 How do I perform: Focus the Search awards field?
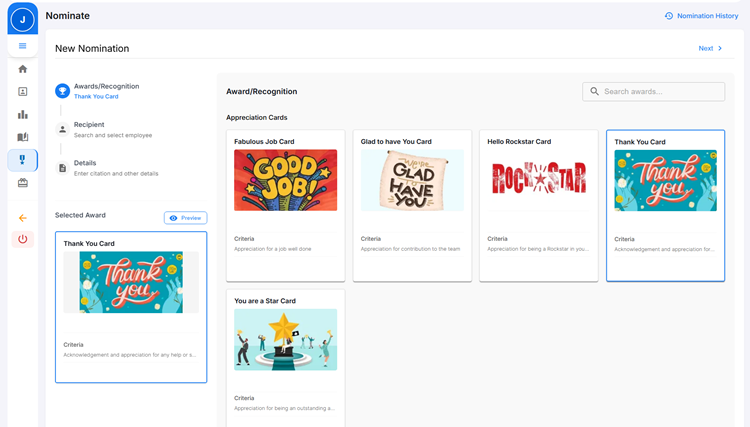tap(653, 91)
